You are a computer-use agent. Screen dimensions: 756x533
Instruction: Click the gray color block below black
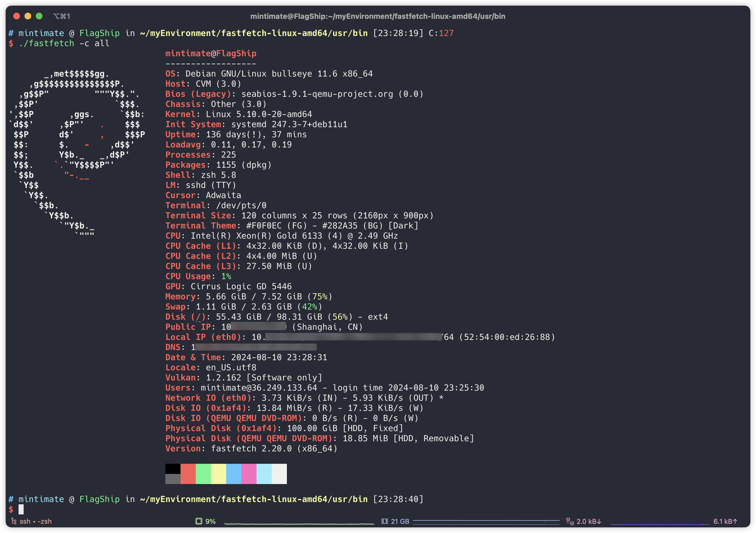(x=173, y=479)
